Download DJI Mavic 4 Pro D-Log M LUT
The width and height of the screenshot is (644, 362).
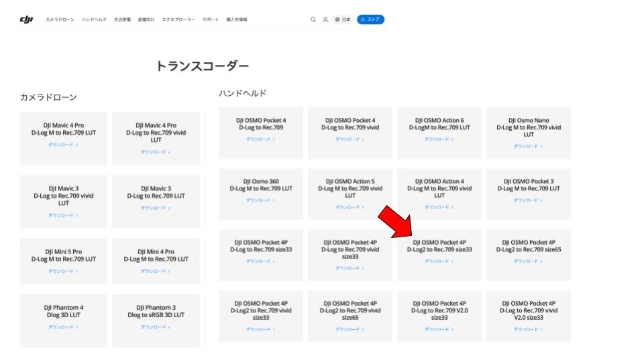coord(63,145)
